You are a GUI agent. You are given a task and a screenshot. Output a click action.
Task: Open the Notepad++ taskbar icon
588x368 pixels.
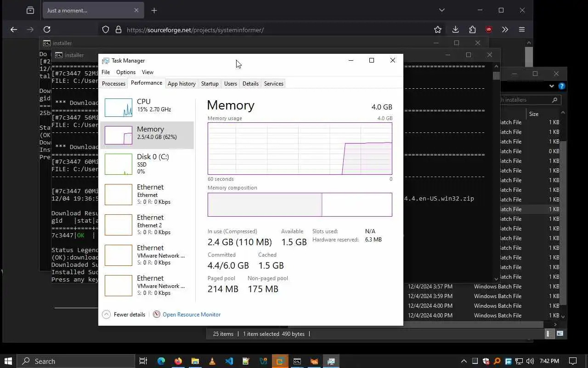246,361
